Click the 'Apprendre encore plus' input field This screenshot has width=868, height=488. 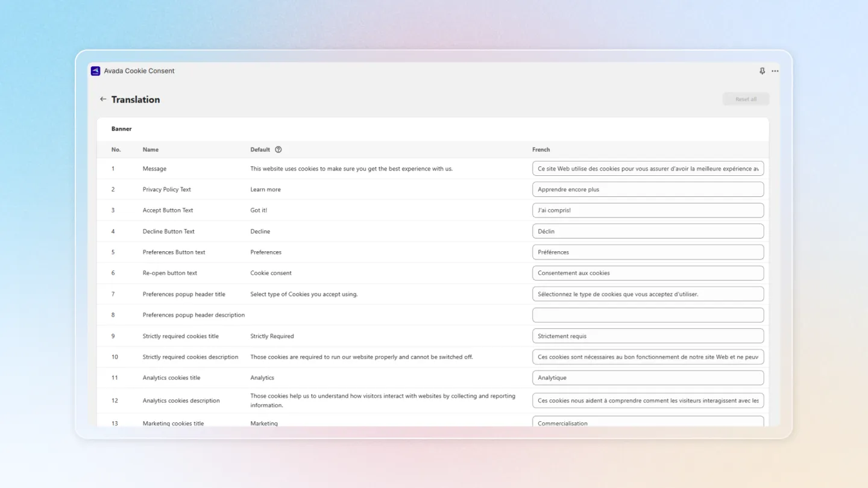click(x=648, y=189)
